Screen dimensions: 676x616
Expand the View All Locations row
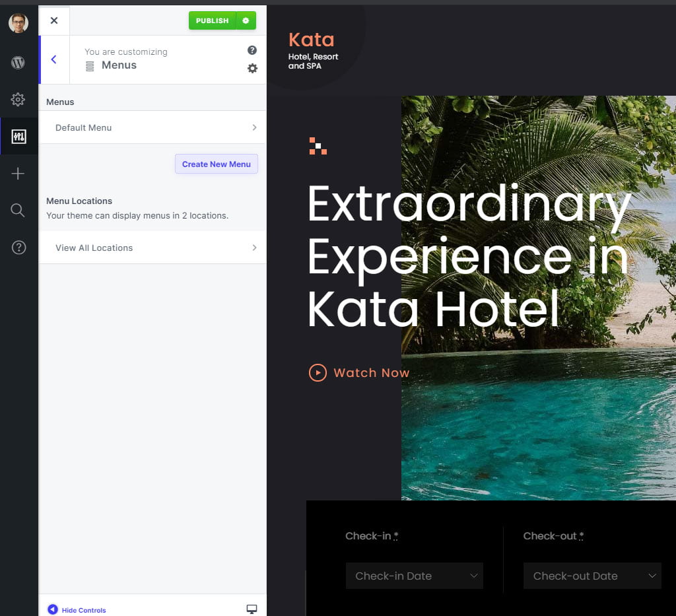pyautogui.click(x=152, y=248)
